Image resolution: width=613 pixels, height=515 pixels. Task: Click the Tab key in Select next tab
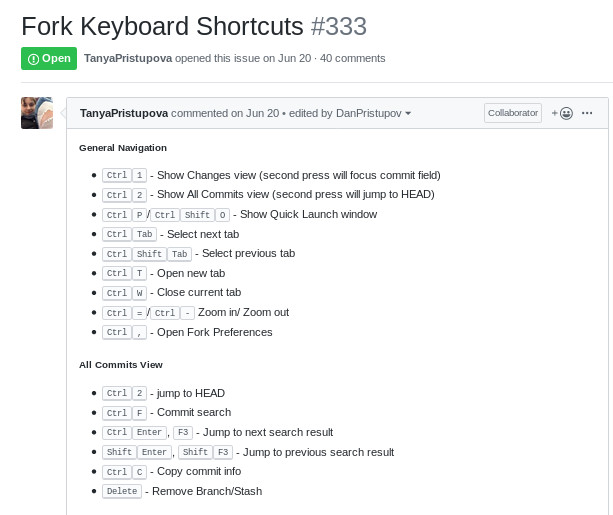click(144, 234)
